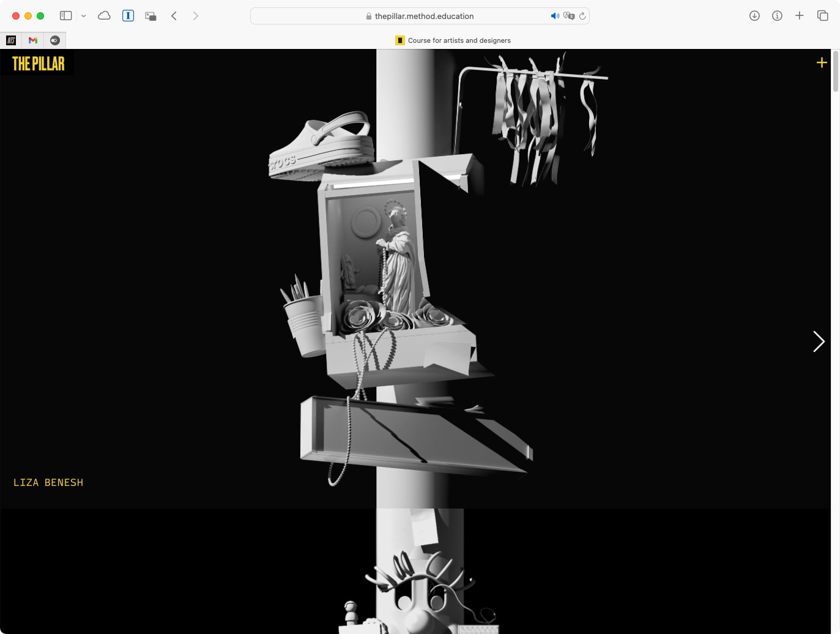This screenshot has width=840, height=634.
Task: Show the tab overview icon
Action: (822, 16)
